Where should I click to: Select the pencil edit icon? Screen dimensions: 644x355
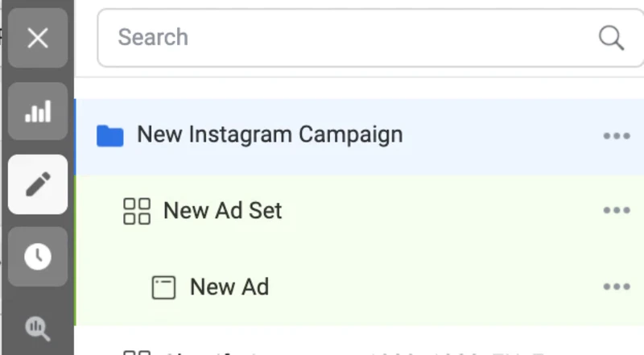(x=38, y=184)
